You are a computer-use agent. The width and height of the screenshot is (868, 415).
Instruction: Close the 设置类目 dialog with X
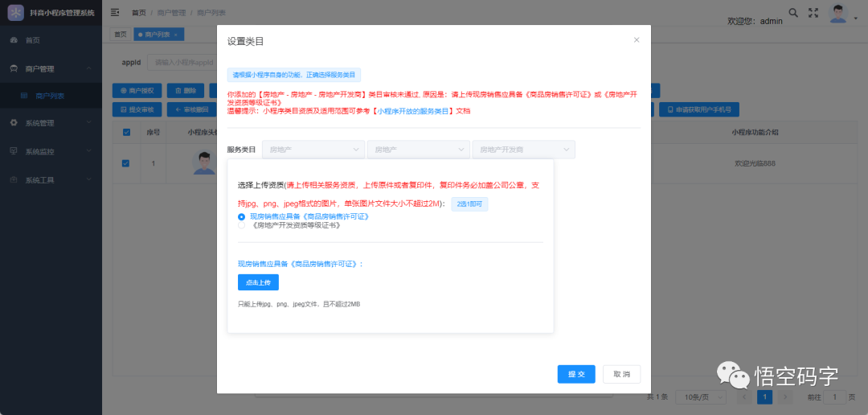pos(637,40)
